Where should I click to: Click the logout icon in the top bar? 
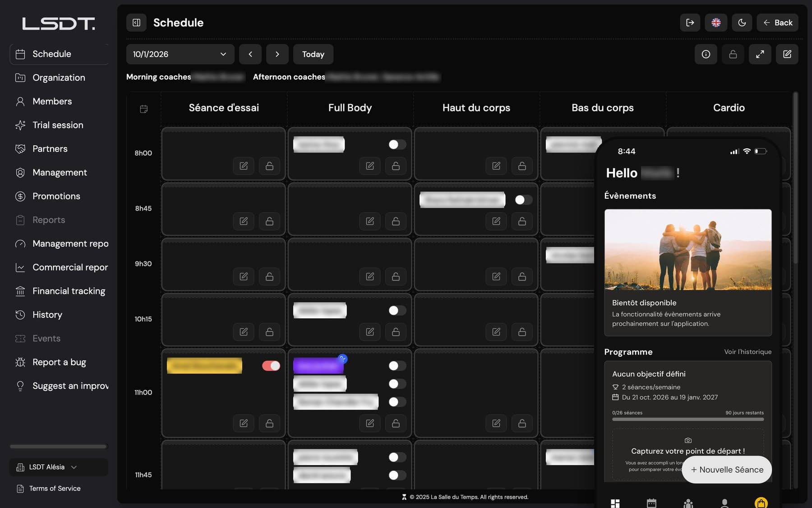tap(690, 23)
